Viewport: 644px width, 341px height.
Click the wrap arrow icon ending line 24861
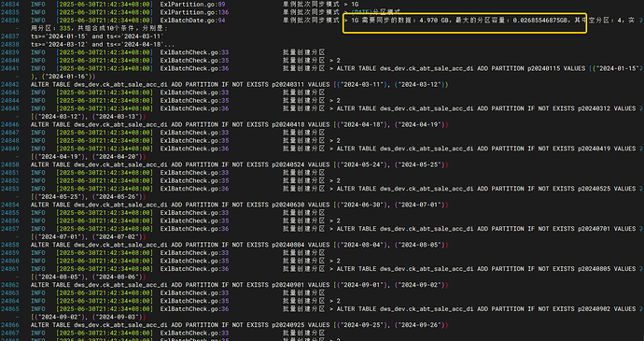[x=640, y=269]
